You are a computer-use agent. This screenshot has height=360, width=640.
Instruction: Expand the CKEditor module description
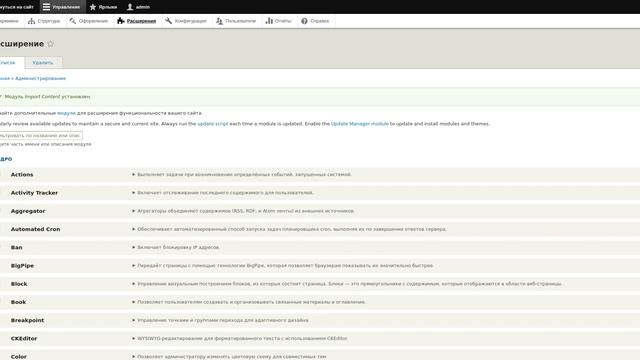pos(240,338)
